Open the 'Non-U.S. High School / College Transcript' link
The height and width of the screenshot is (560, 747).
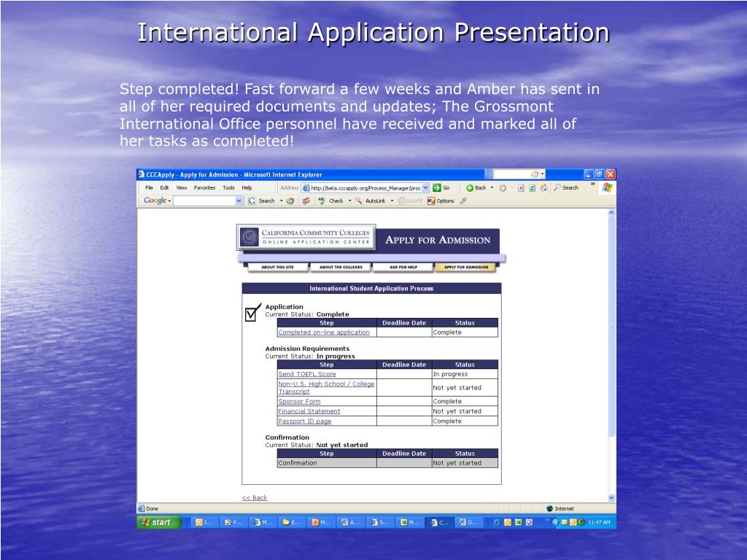point(326,388)
